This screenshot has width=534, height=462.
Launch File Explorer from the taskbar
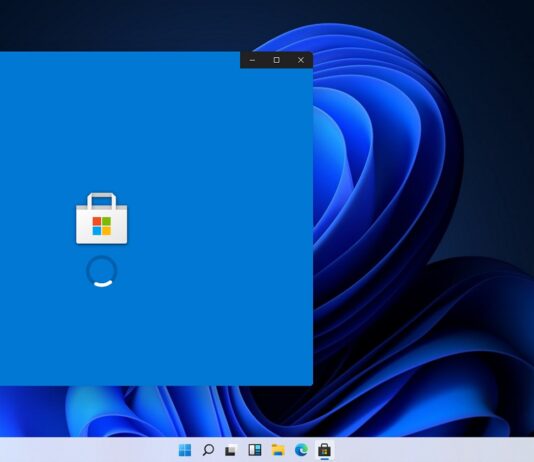(278, 450)
